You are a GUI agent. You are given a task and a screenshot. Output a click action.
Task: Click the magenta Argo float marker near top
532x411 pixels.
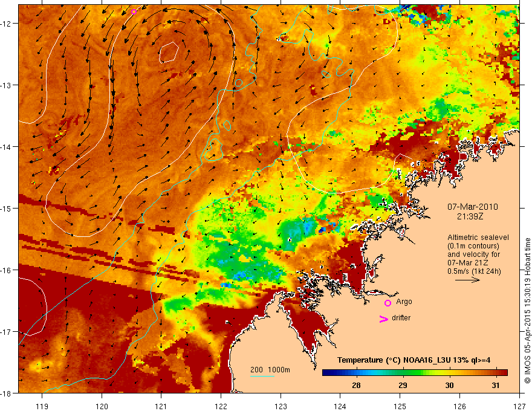click(x=134, y=12)
